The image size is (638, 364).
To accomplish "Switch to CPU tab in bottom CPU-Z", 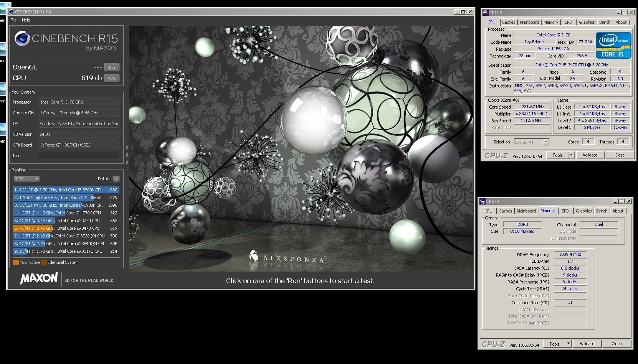I will [488, 211].
